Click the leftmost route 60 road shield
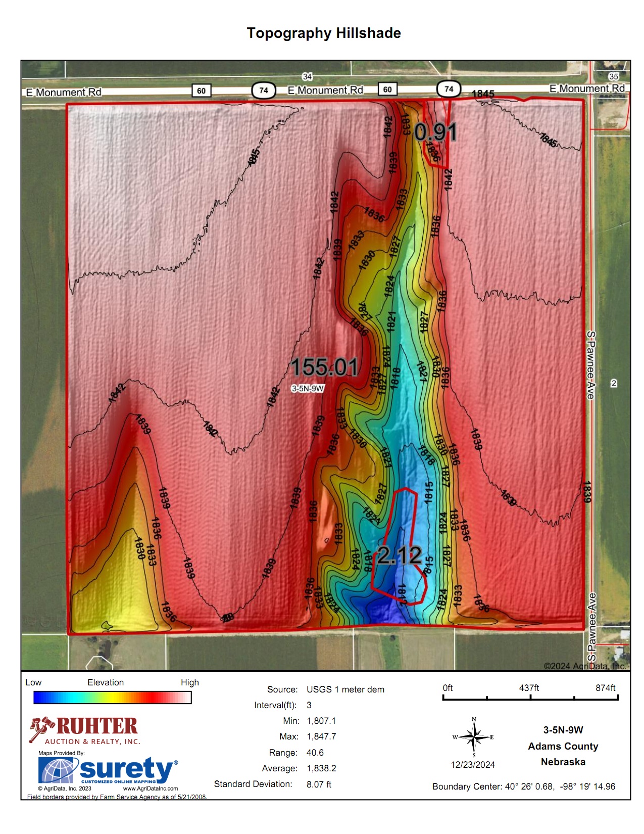644x834 pixels. click(x=201, y=90)
